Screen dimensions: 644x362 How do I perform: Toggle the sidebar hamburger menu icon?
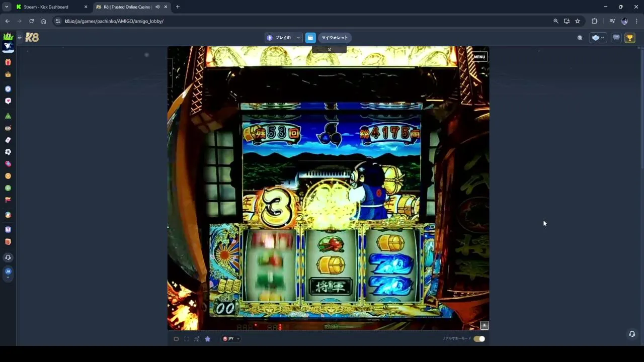pyautogui.click(x=20, y=37)
